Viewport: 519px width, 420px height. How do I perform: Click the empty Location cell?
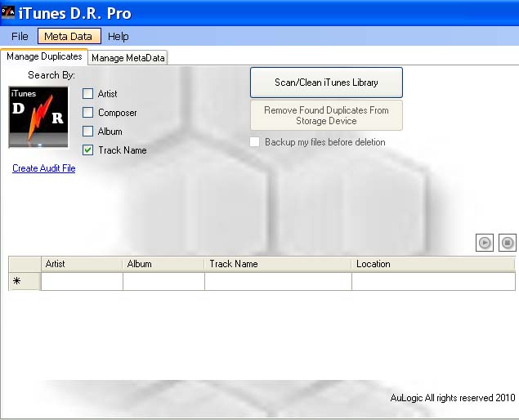(433, 281)
